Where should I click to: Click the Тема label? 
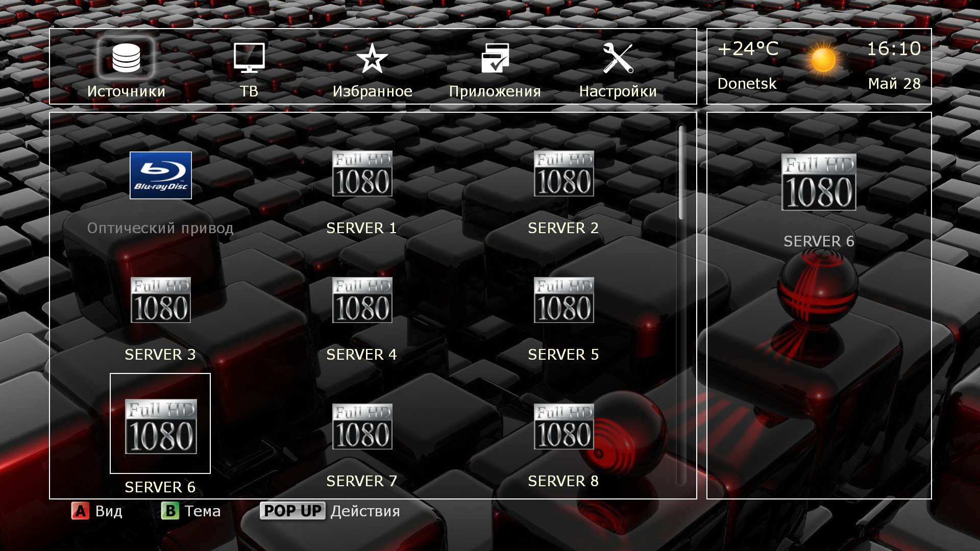(203, 511)
